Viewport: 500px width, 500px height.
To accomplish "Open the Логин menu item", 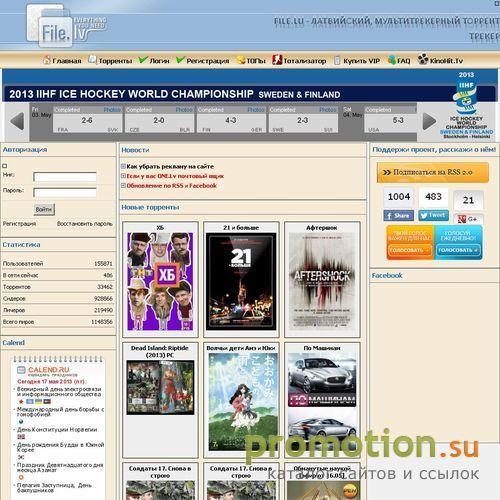I will pos(159,61).
